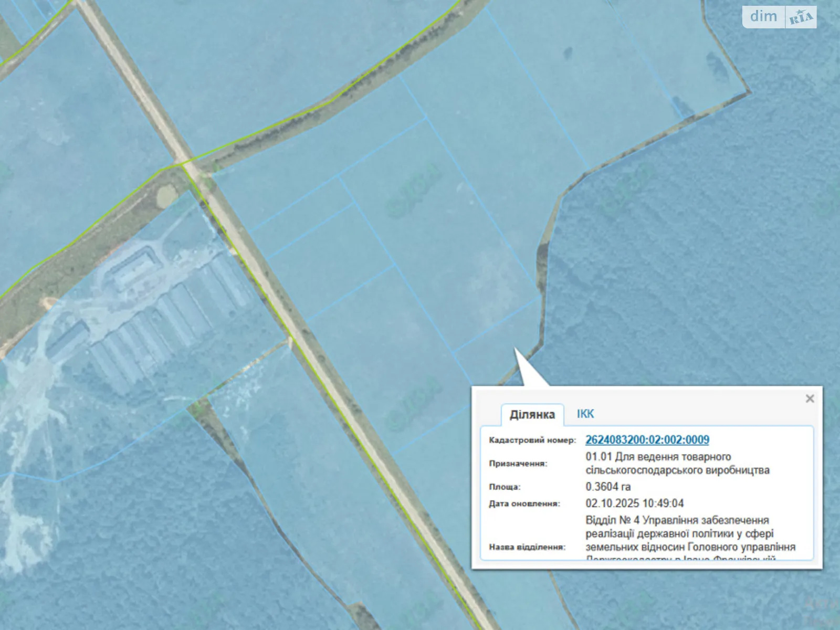Viewport: 840px width, 630px height.
Task: Open cadastral number 2624083200:02:002:0009 link
Action: pyautogui.click(x=647, y=440)
